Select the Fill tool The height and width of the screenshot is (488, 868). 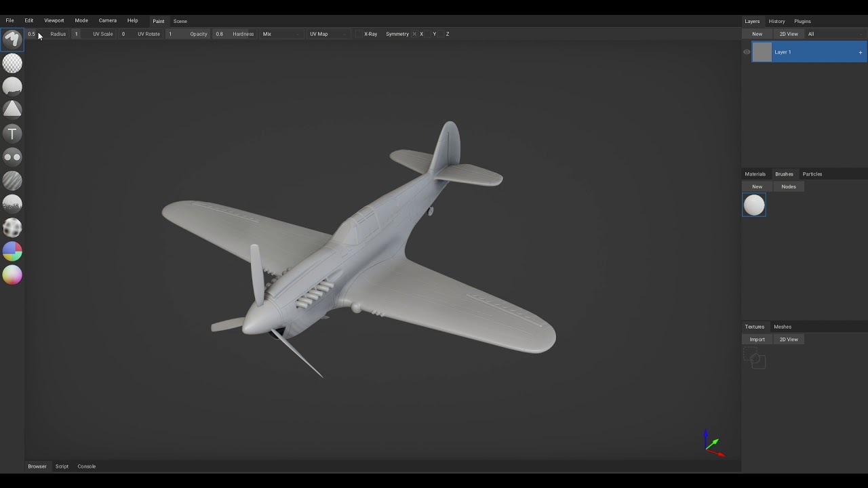[12, 87]
